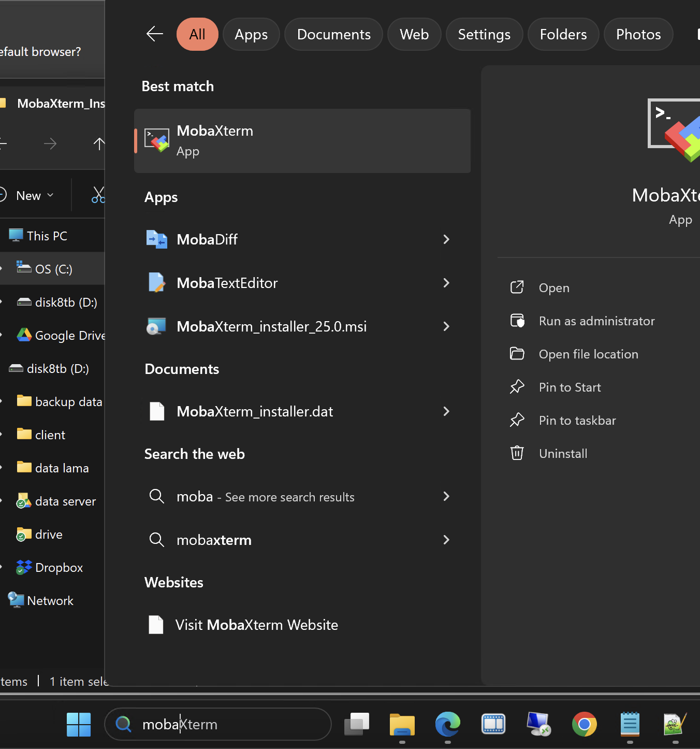Filter search results by Photos
This screenshot has height=749, width=700.
638,34
